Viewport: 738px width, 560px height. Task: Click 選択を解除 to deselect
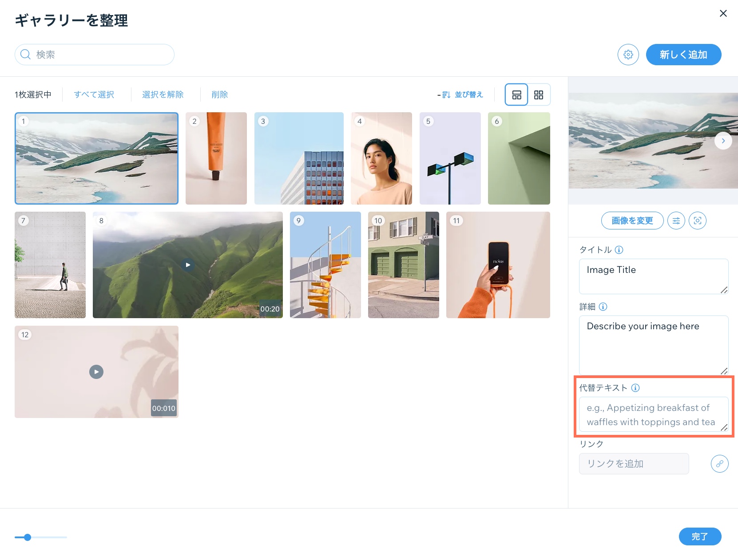[x=163, y=95]
